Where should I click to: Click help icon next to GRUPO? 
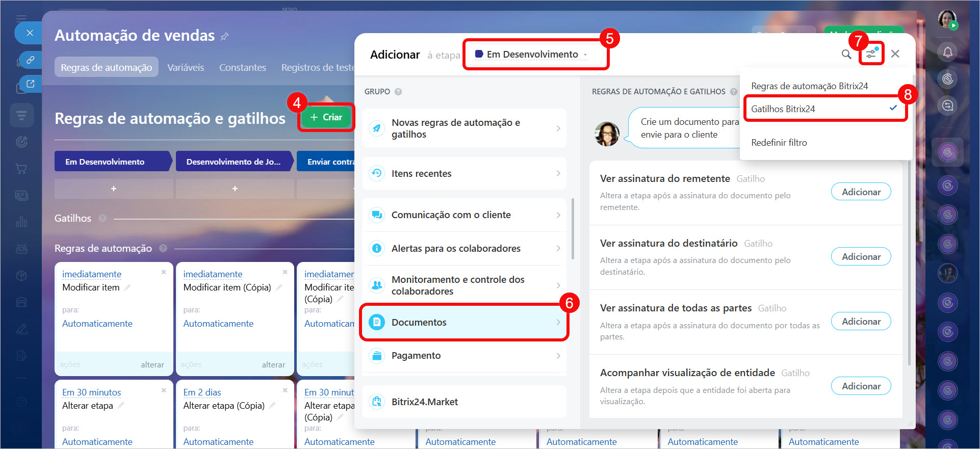click(x=398, y=92)
